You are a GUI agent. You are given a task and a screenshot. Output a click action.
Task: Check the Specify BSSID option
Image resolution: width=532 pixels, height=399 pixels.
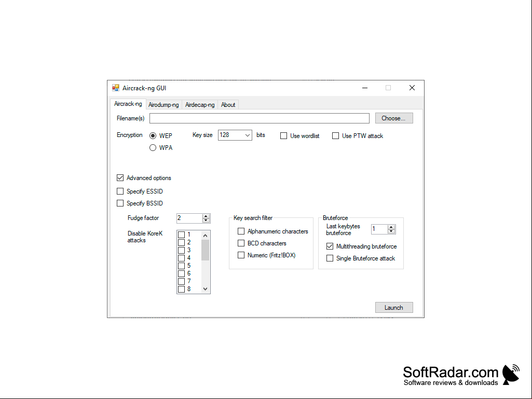(x=120, y=203)
